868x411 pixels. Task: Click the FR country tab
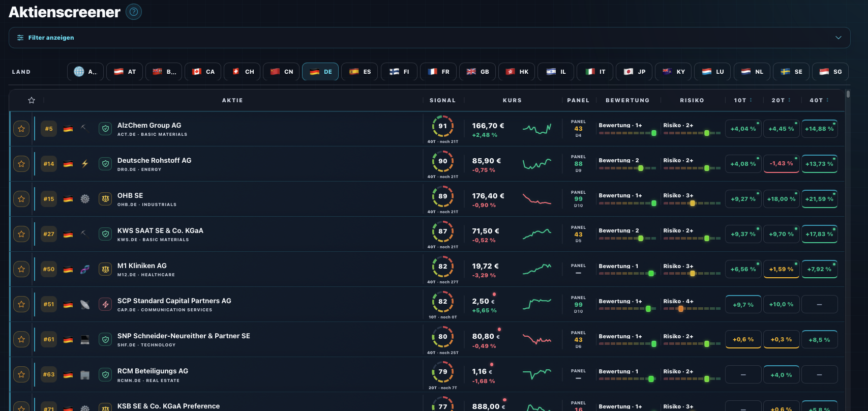(x=438, y=72)
